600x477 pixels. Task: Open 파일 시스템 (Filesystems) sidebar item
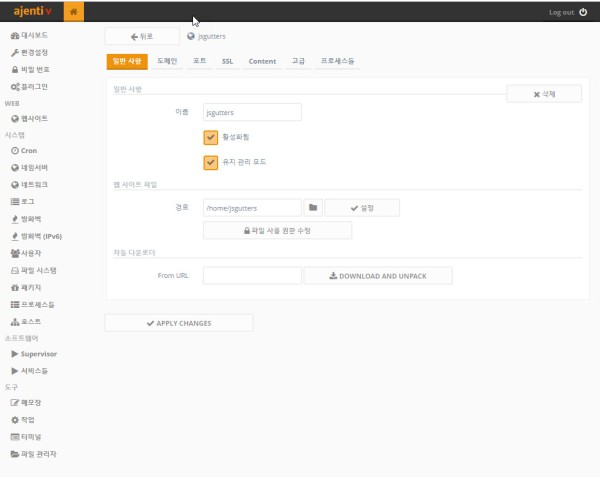point(33,270)
